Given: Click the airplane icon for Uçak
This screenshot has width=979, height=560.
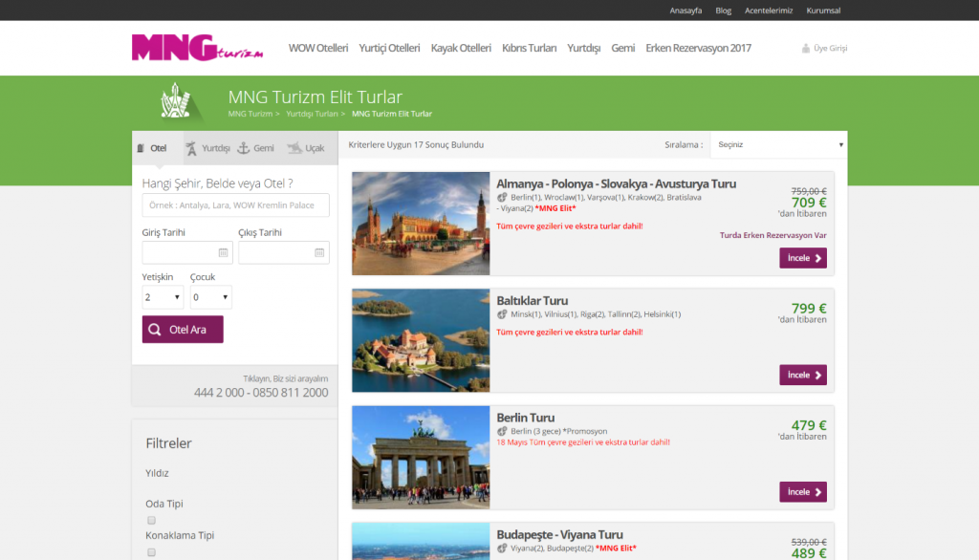Looking at the screenshot, I should point(294,148).
